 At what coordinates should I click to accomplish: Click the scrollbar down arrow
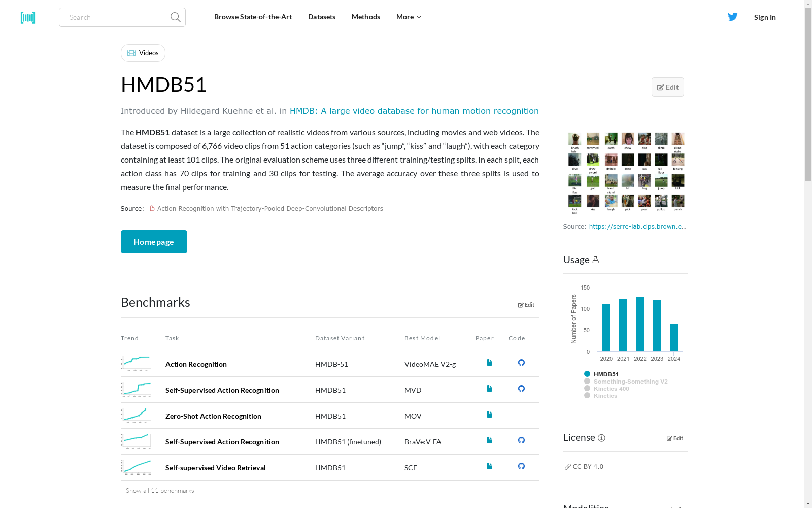click(x=808, y=504)
